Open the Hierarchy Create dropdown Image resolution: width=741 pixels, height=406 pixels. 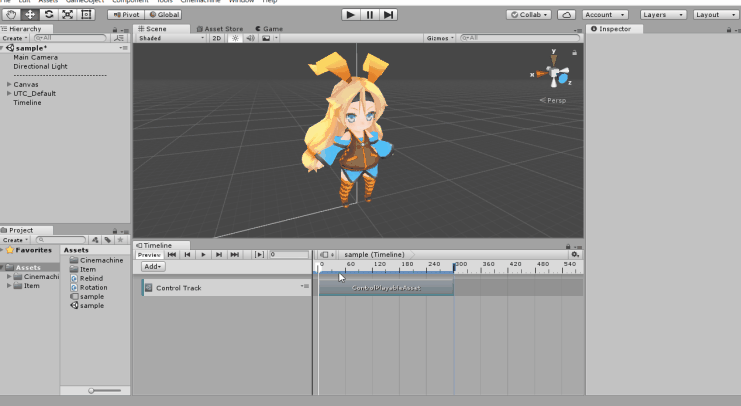click(15, 38)
